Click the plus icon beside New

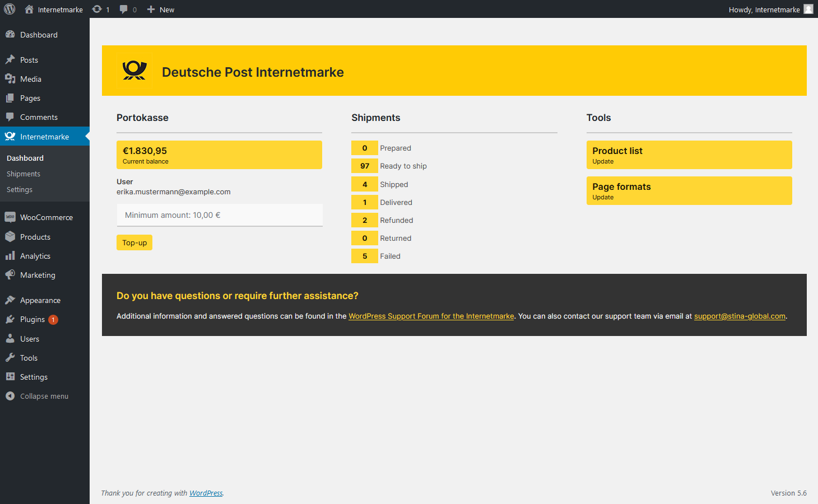151,10
